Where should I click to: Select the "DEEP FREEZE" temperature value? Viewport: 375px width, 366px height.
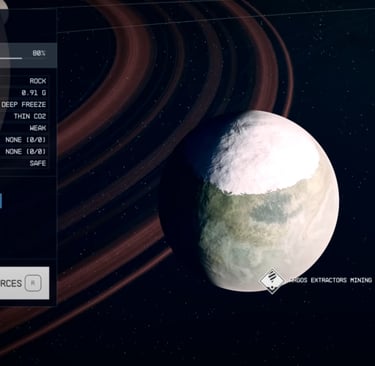click(x=24, y=104)
